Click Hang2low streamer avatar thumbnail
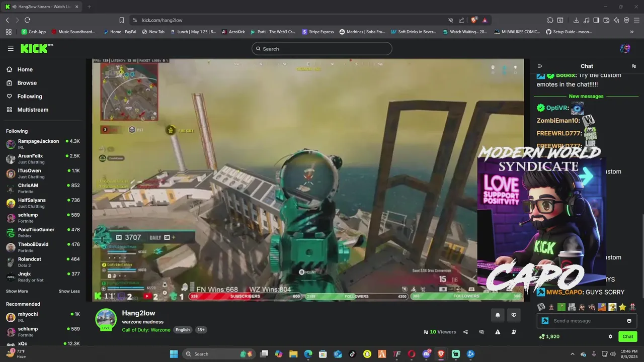 pos(106,319)
